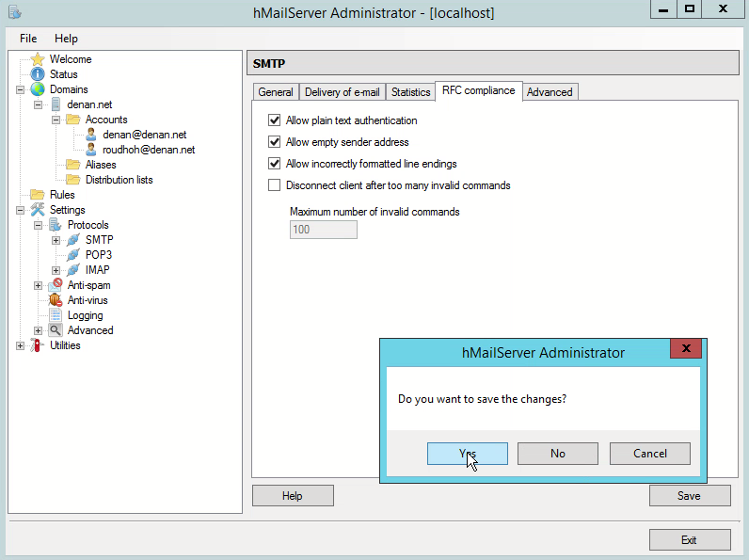
Task: Click the Domains globe icon
Action: (x=38, y=89)
